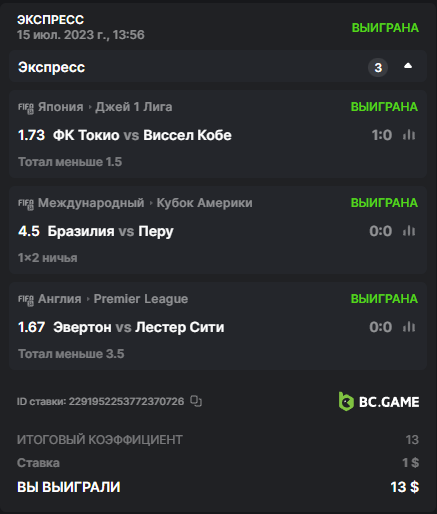Select the ФК Токио vs Виссел Кобе match
The height and width of the screenshot is (514, 437).
click(142, 135)
